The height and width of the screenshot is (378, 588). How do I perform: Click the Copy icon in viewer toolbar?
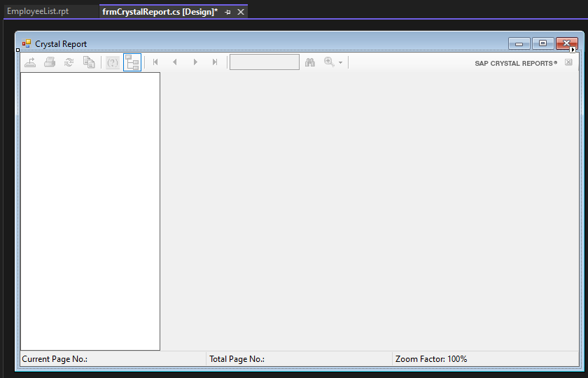point(89,62)
